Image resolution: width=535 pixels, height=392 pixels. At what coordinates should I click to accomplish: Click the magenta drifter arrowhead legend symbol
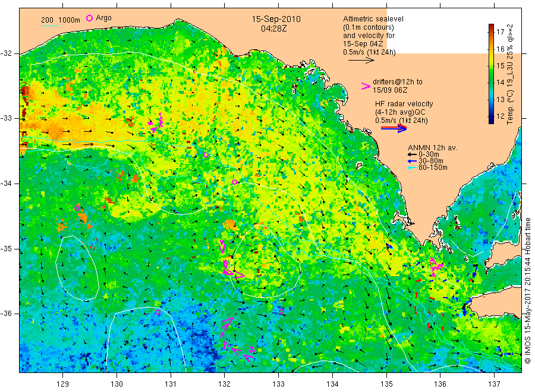pyautogui.click(x=366, y=86)
